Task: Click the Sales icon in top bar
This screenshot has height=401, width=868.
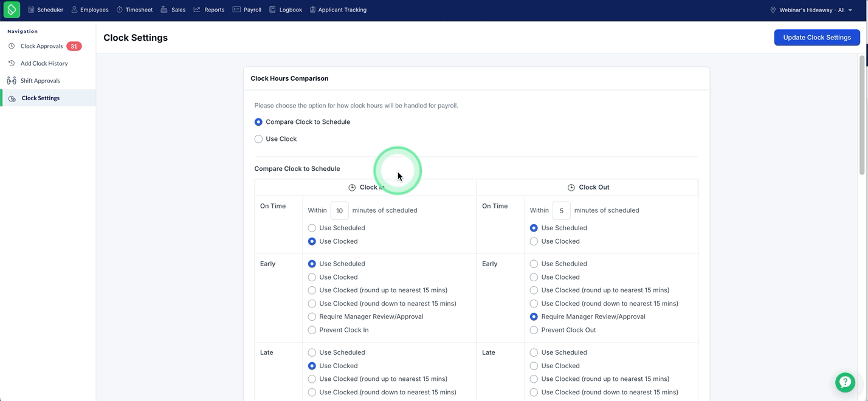Action: coord(164,10)
